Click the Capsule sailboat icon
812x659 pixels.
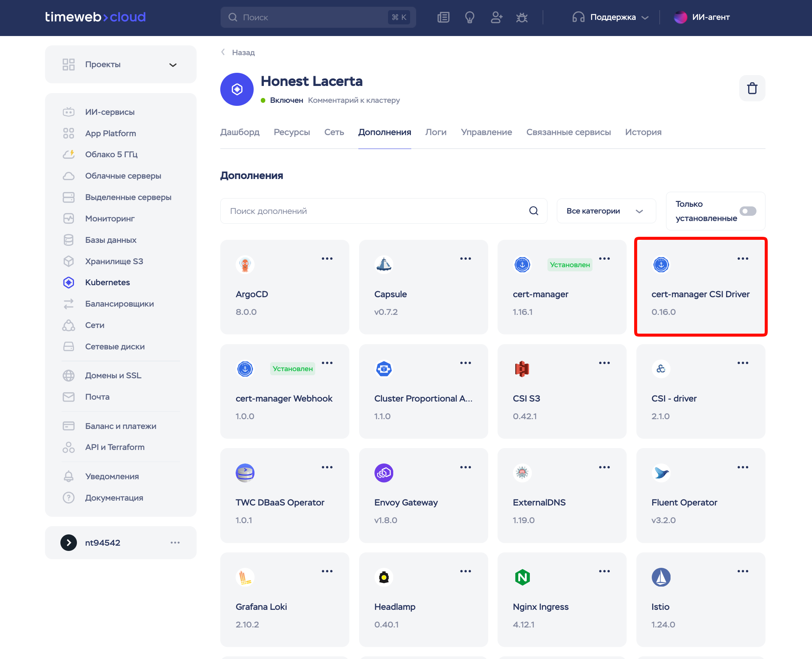click(x=383, y=265)
